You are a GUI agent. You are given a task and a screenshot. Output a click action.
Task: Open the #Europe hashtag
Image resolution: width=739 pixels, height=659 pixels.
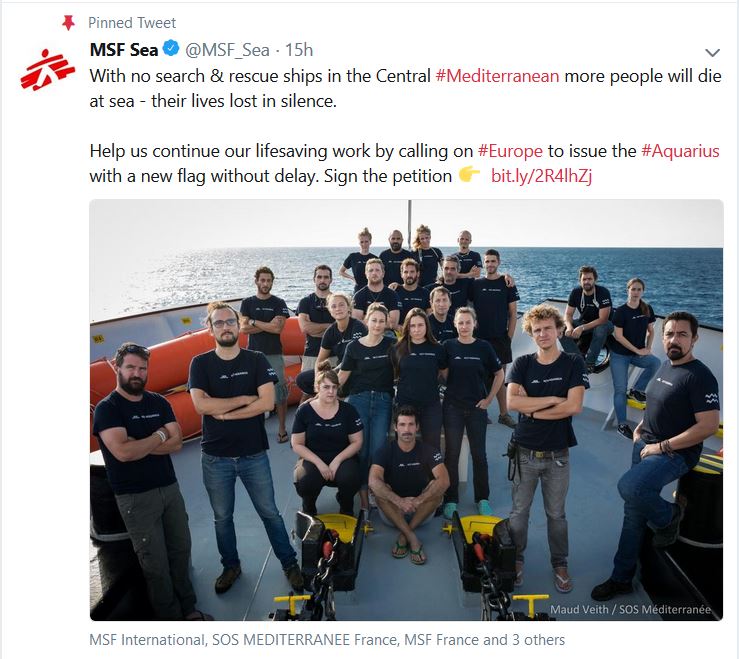510,151
